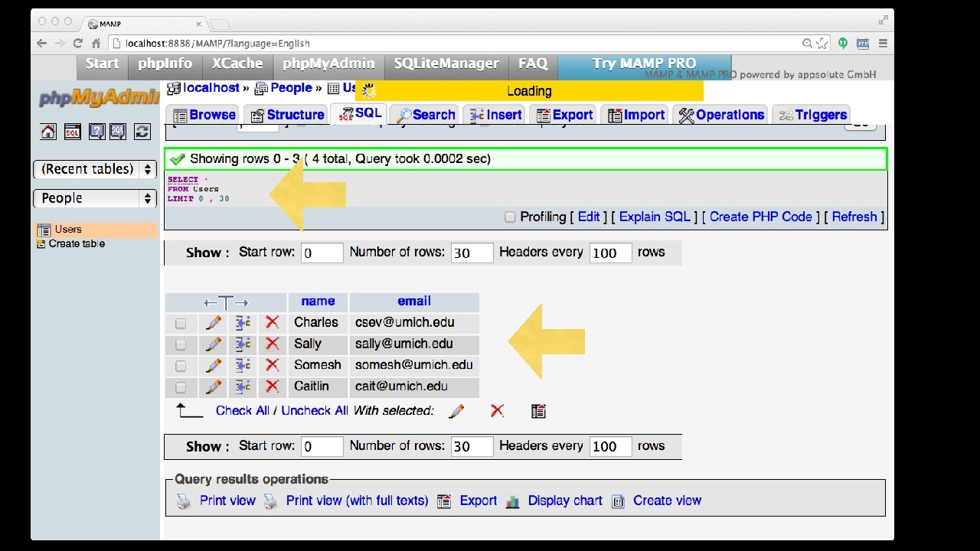Click the Start row field above results table
This screenshot has height=551, width=980.
[322, 253]
